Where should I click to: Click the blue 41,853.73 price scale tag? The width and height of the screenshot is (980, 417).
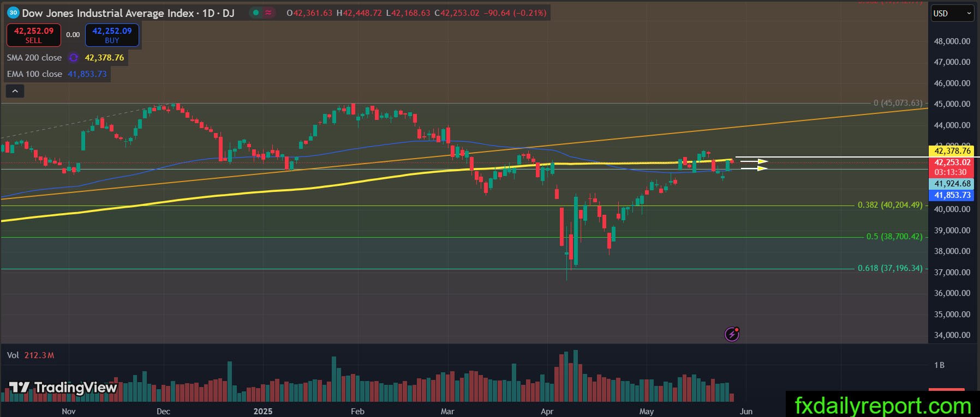click(952, 195)
